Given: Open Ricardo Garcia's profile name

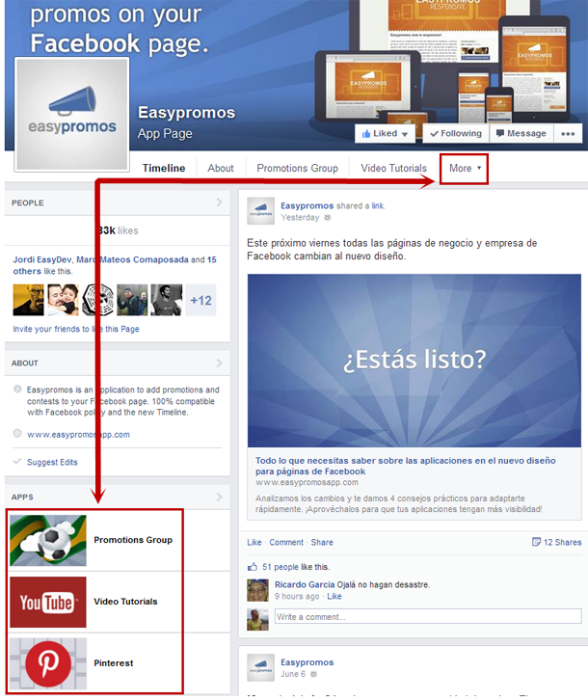Looking at the screenshot, I should tap(305, 585).
